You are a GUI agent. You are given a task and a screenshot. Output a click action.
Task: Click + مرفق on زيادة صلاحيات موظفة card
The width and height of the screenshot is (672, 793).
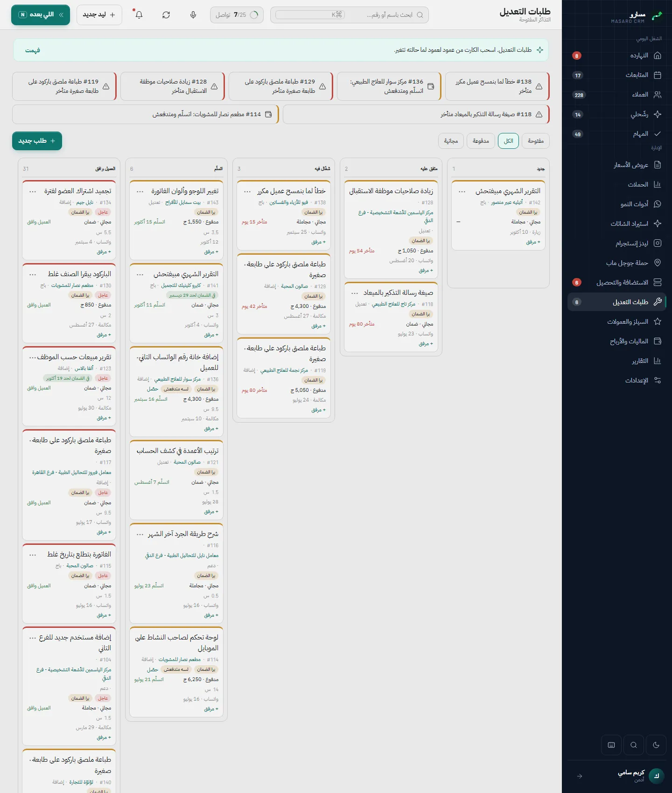426,271
